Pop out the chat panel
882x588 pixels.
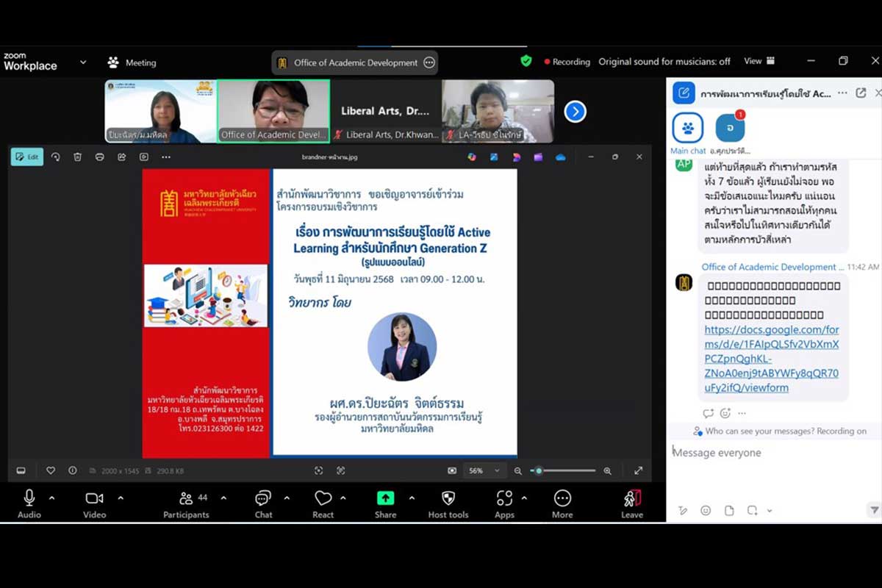pyautogui.click(x=861, y=93)
